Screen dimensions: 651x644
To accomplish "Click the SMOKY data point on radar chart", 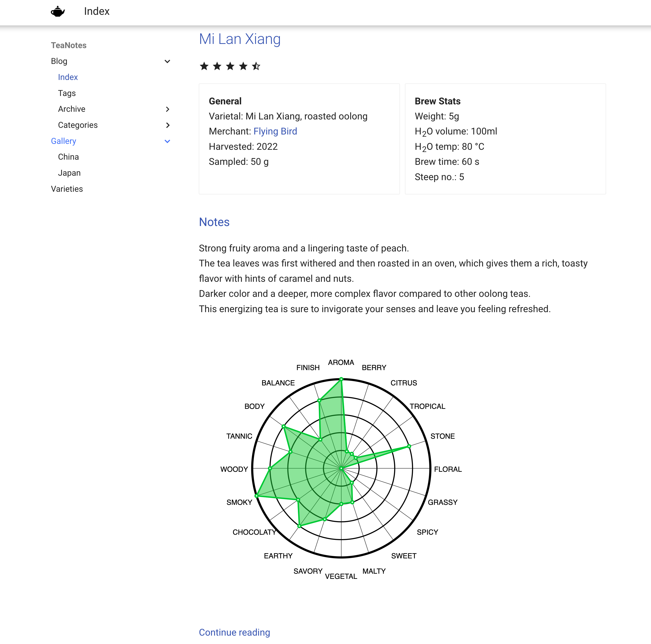I will tap(257, 496).
